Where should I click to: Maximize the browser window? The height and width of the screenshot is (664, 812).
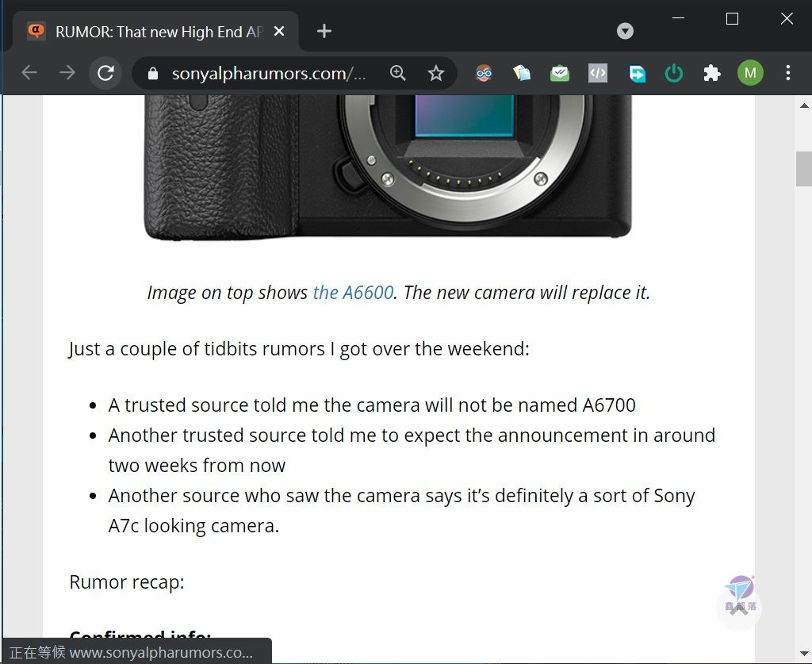click(732, 19)
